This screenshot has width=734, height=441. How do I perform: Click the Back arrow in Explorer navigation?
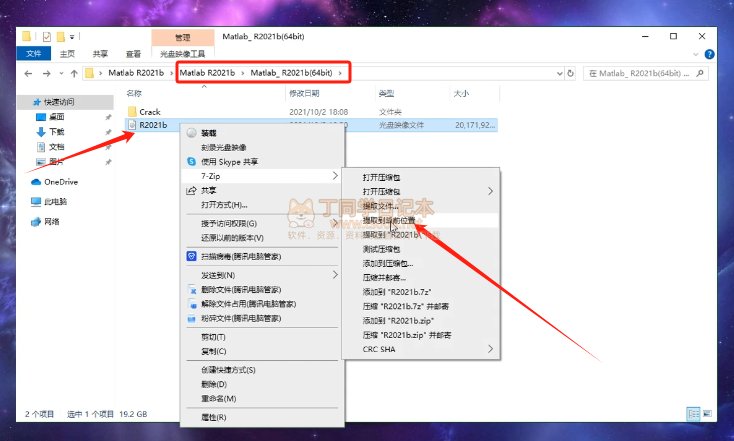pos(28,74)
